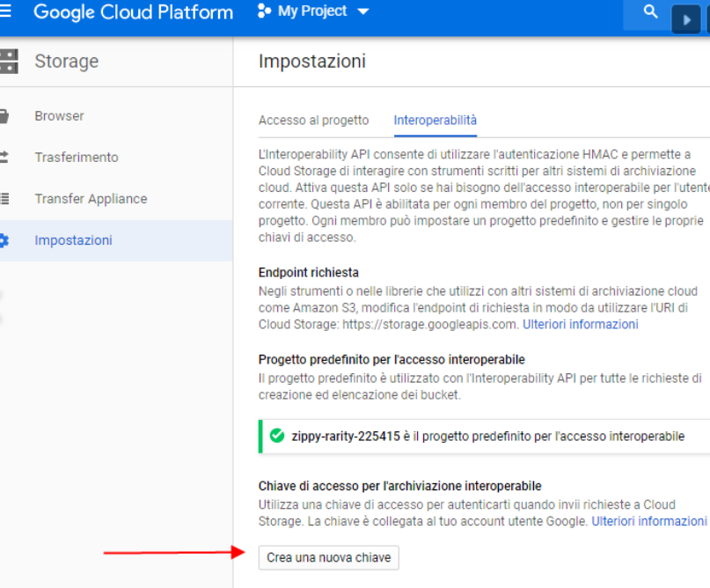The height and width of the screenshot is (588, 710).
Task: Switch to Accesso al progetto tab
Action: [313, 121]
